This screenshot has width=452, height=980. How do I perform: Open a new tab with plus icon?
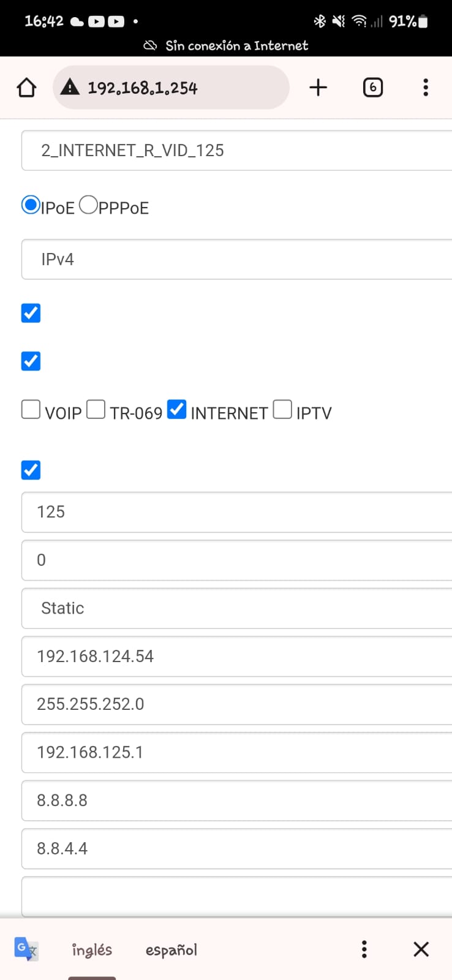tap(318, 88)
